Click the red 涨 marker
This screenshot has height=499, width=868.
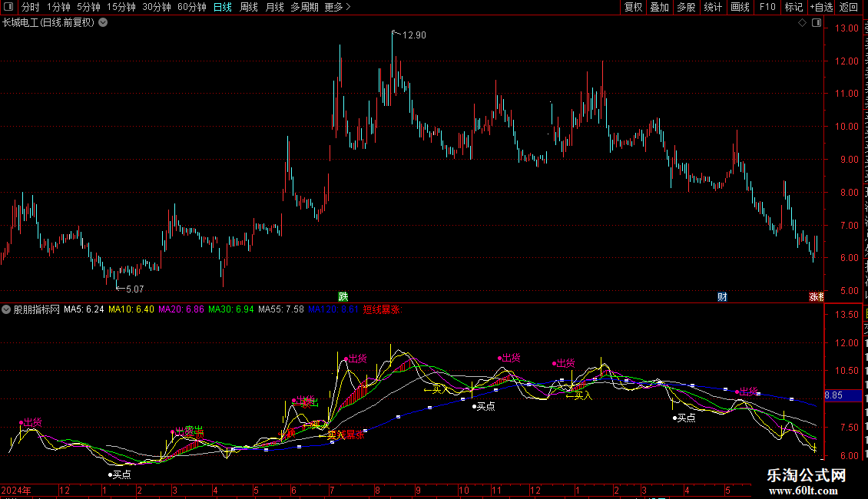[813, 297]
